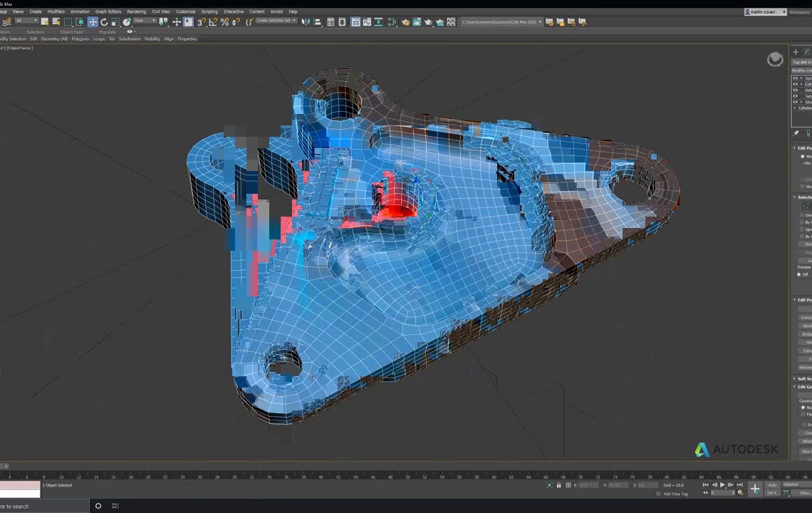Select the Undo icon in the toolbar

4,23
